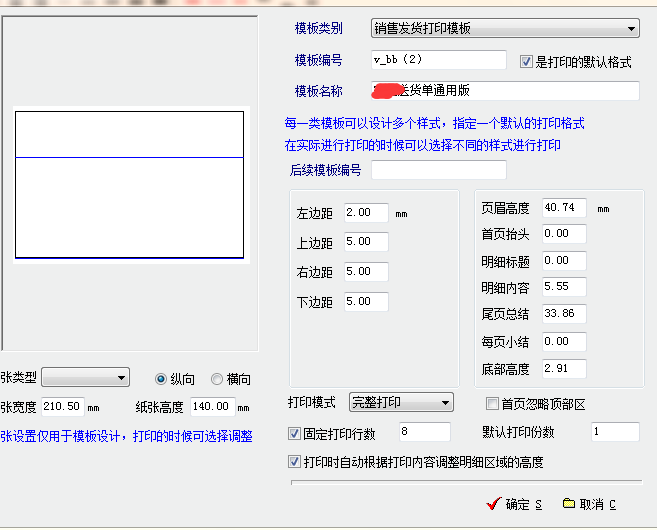This screenshot has width=657, height=530.
Task: Click the 模板名称 text field
Action: (x=504, y=91)
